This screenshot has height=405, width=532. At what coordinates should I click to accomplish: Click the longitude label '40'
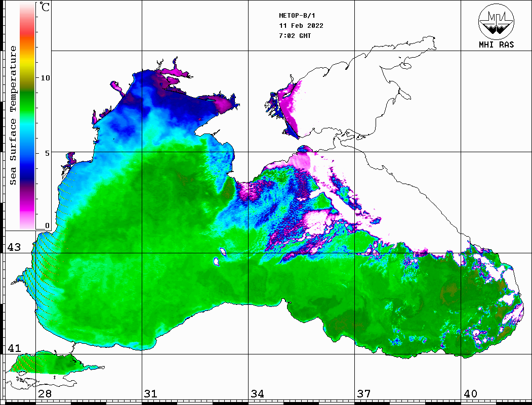470,394
